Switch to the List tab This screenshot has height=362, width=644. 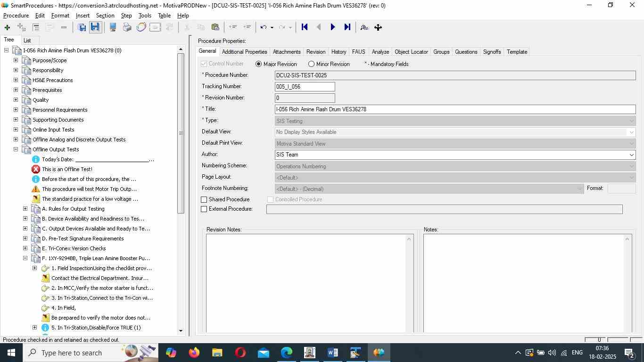(27, 41)
